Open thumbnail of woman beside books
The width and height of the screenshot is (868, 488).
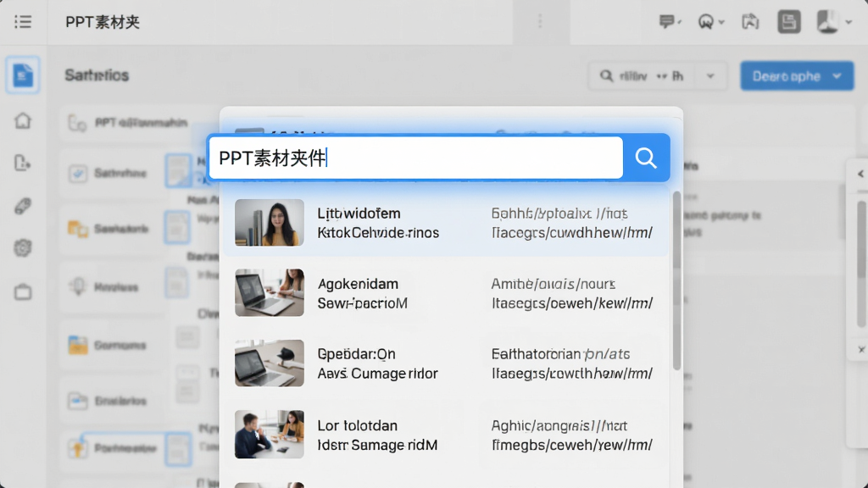pyautogui.click(x=269, y=223)
